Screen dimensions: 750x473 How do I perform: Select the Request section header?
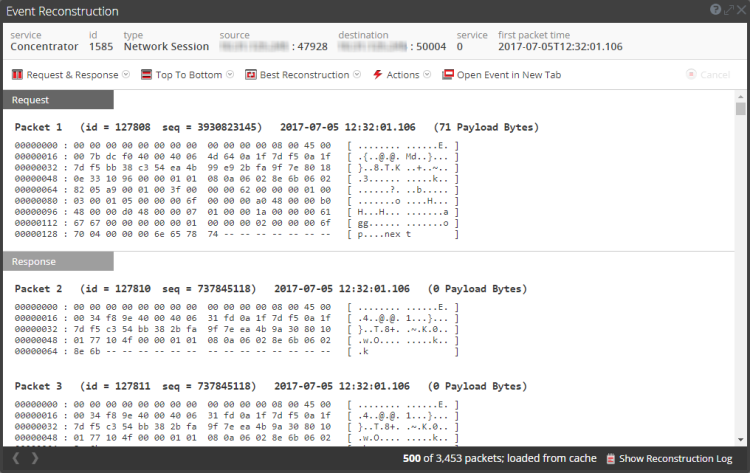(58, 100)
